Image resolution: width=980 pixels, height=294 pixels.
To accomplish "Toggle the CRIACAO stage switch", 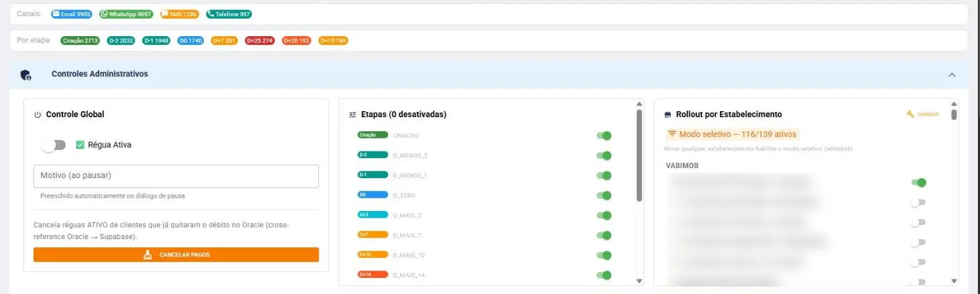I will 604,136.
